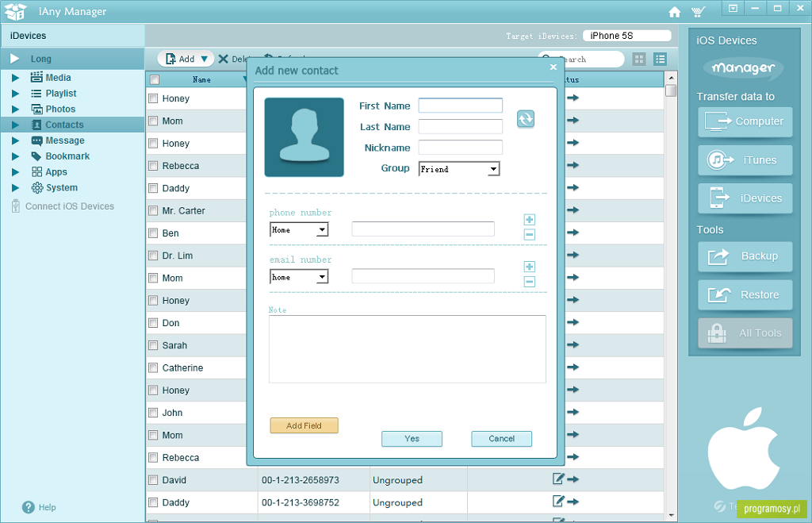Expand the arrow beside Photos

click(x=16, y=110)
